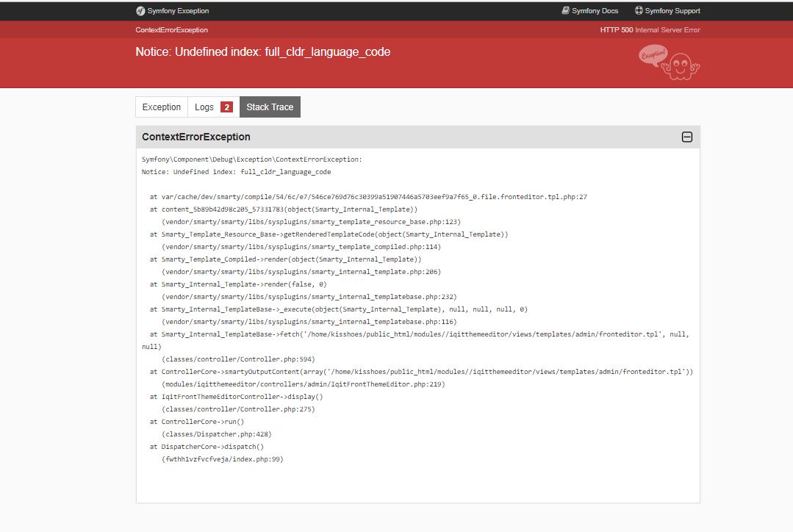Image resolution: width=793 pixels, height=532 pixels.
Task: Click the IqitFrontThemeEditor.php:219 line
Action: (x=304, y=384)
